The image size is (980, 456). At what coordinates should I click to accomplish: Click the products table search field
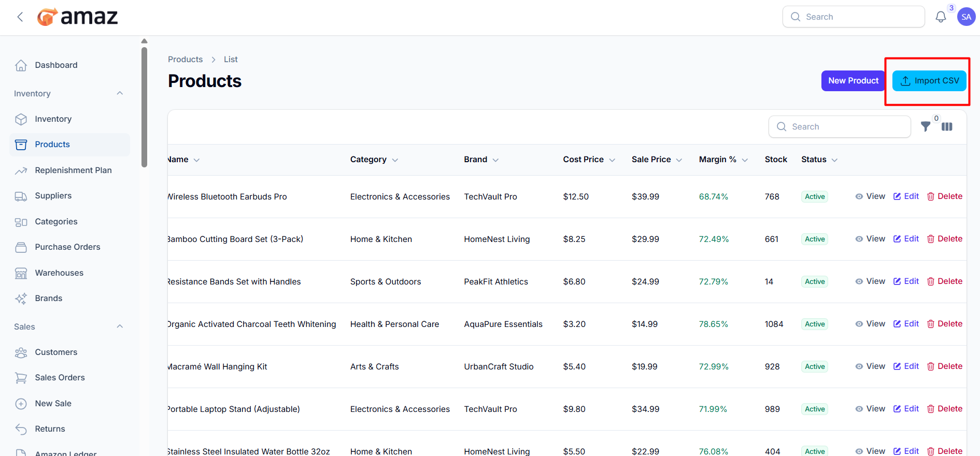[x=840, y=127]
